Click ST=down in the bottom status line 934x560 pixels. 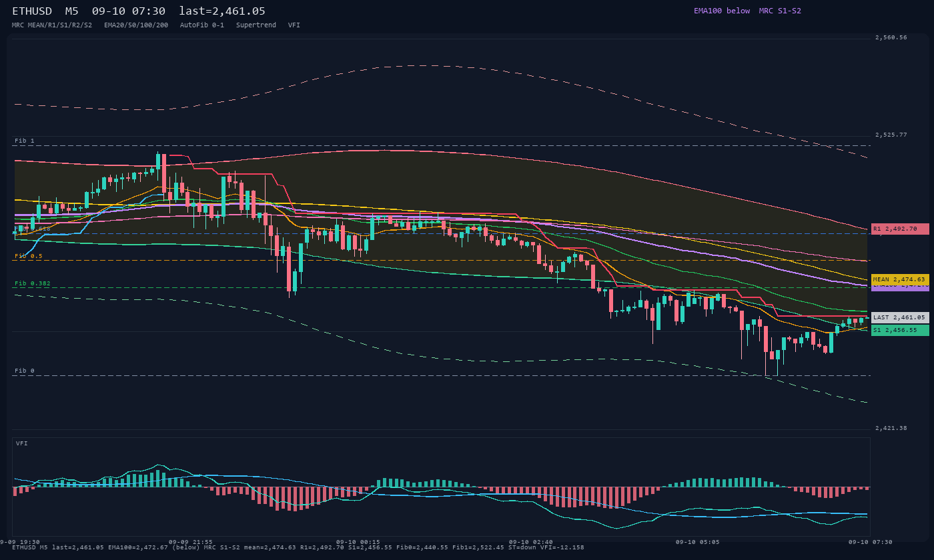click(523, 547)
